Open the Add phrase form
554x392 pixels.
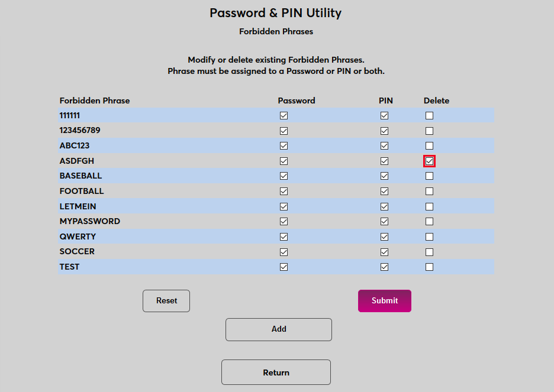coord(278,329)
